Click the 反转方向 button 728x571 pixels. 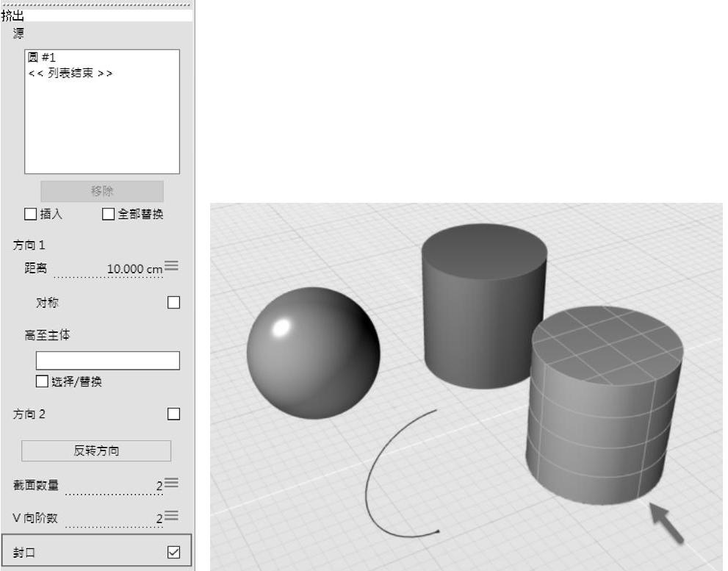[x=96, y=450]
